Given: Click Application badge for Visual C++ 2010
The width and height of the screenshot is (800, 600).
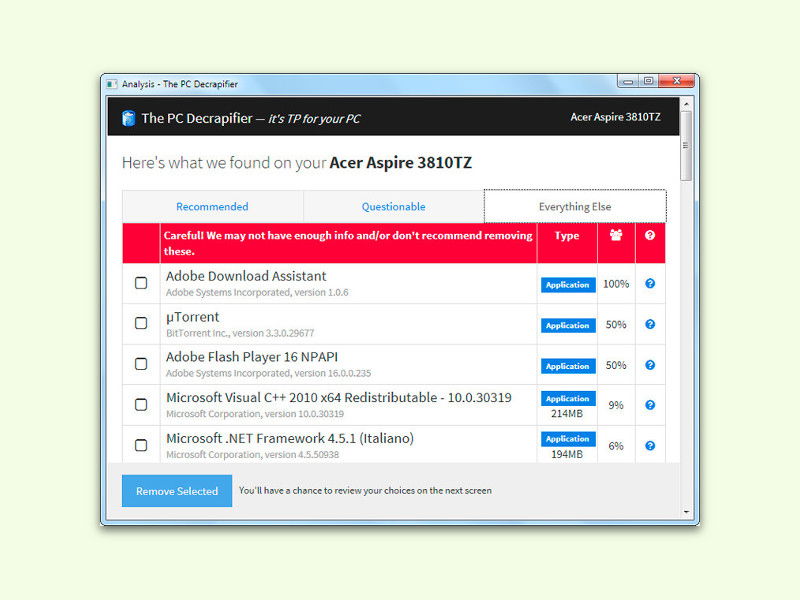Looking at the screenshot, I should [568, 398].
